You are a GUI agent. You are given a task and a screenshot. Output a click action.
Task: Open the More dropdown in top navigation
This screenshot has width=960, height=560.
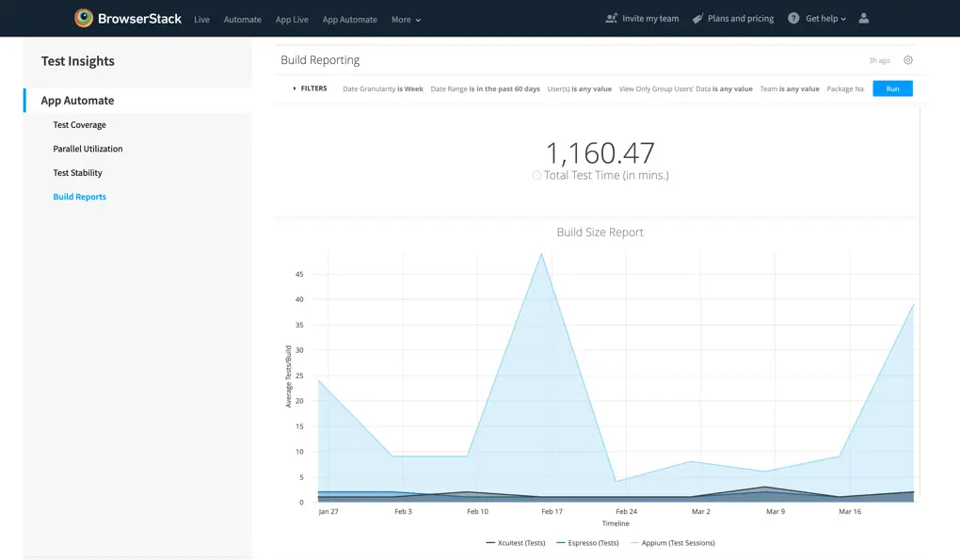click(x=406, y=19)
